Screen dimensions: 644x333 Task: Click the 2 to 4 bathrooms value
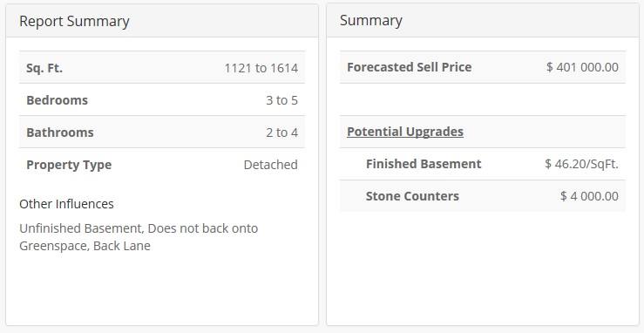281,133
